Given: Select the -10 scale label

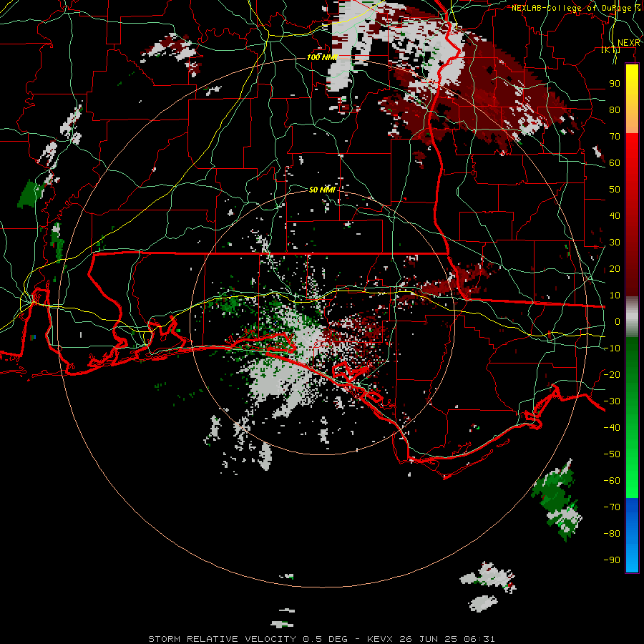Looking at the screenshot, I should 612,348.
